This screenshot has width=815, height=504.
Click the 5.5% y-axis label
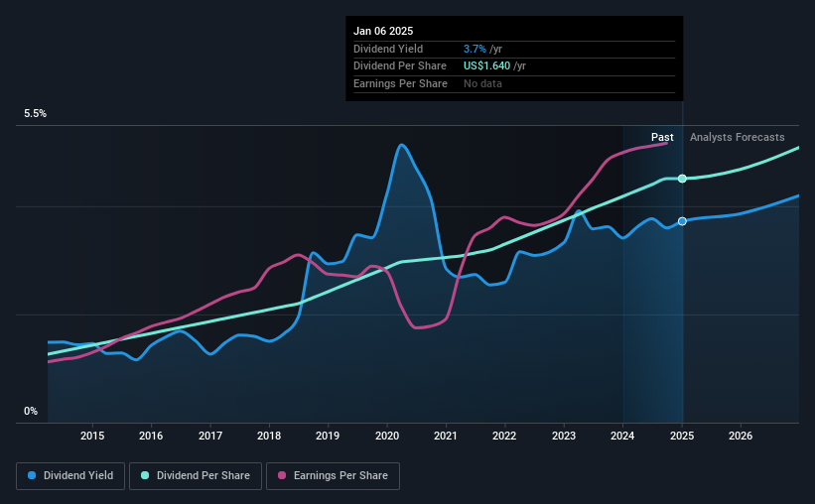pyautogui.click(x=35, y=114)
